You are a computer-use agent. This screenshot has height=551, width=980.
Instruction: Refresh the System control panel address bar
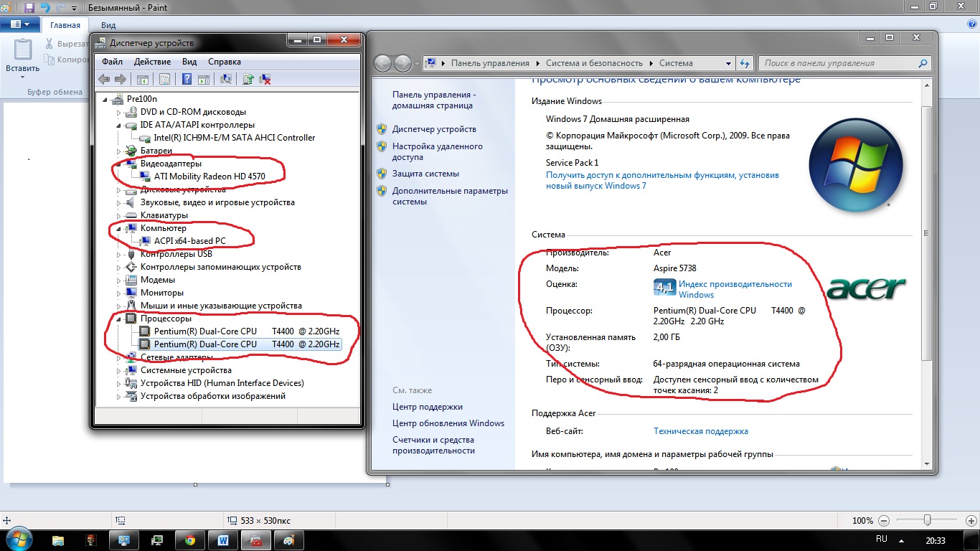coord(745,63)
